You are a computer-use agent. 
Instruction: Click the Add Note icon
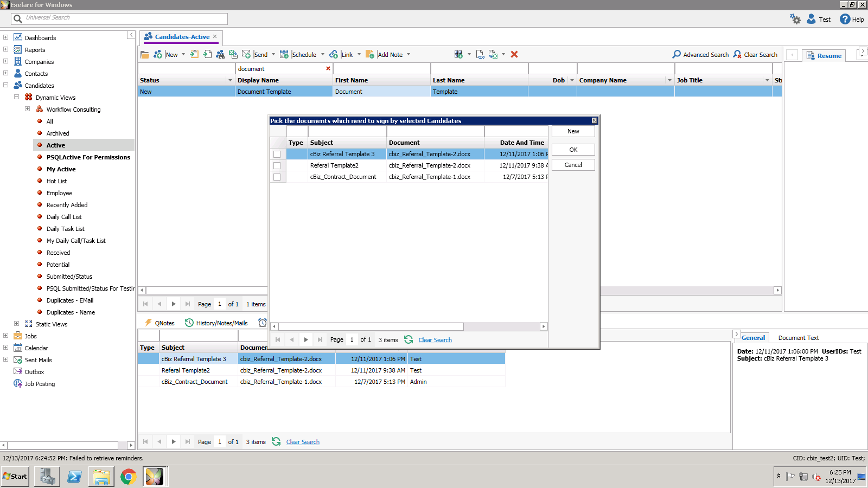pyautogui.click(x=370, y=54)
